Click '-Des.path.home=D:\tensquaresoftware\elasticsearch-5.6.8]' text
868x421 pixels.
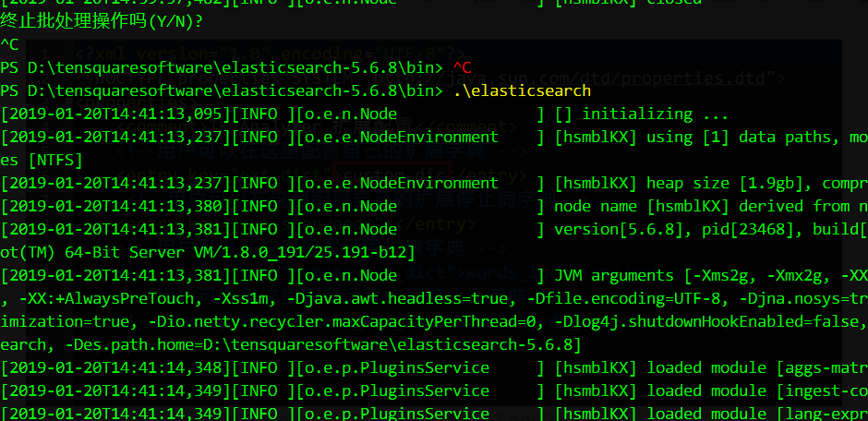pos(323,345)
